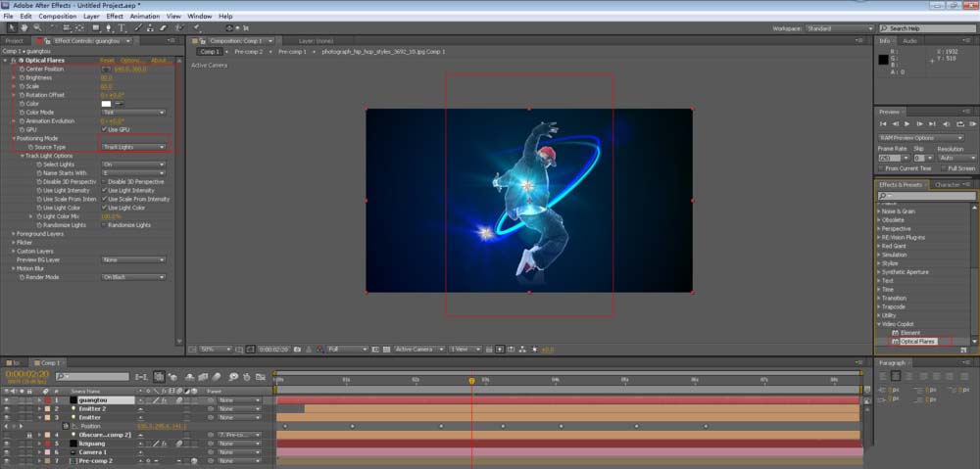Enable the Randomize Lights checkbox

[x=104, y=224]
